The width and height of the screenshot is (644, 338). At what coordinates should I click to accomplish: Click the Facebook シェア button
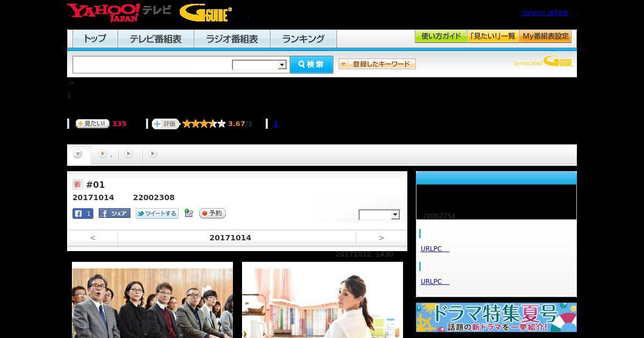114,213
